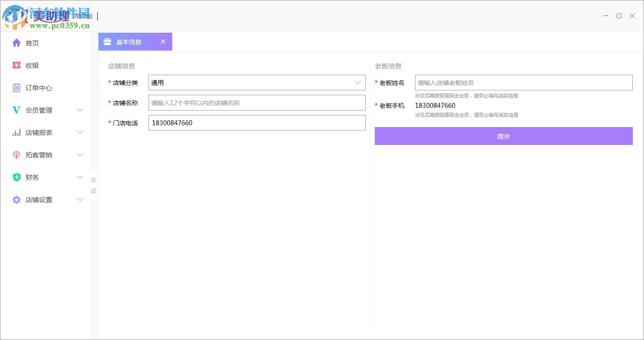This screenshot has height=340, width=644.
Task: Click the V icon beside 会员管理
Action: click(17, 110)
